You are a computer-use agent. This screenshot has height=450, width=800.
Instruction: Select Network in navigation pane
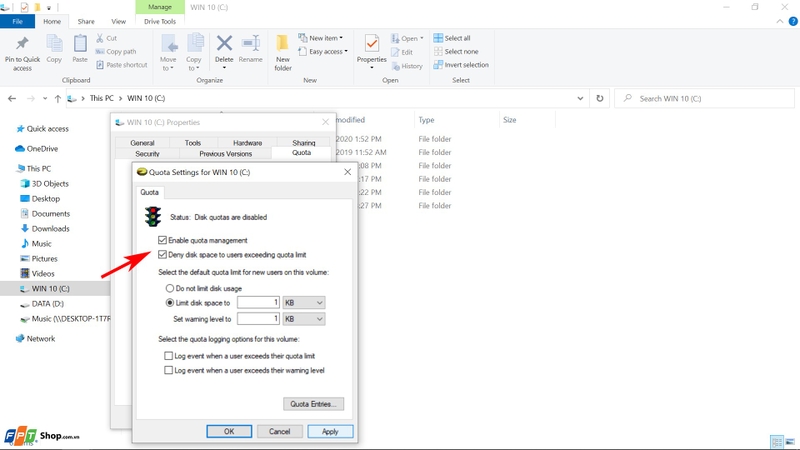pyautogui.click(x=40, y=338)
